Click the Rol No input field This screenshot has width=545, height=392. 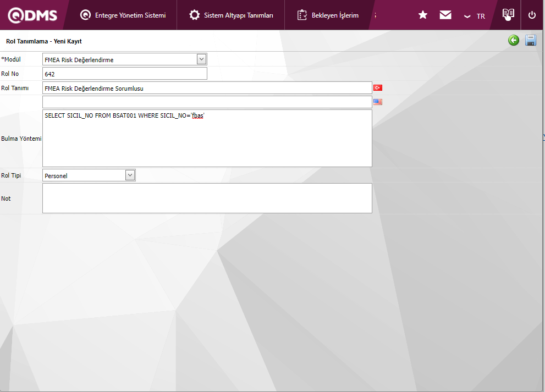pos(125,74)
